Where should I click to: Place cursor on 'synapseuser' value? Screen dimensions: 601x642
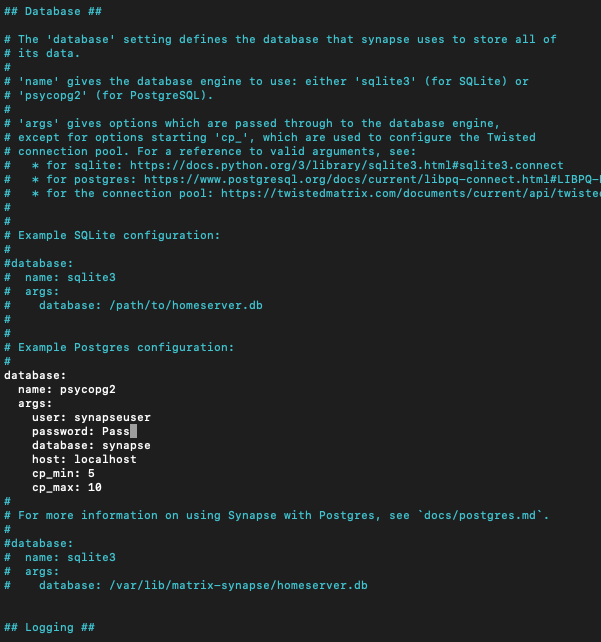click(112, 418)
